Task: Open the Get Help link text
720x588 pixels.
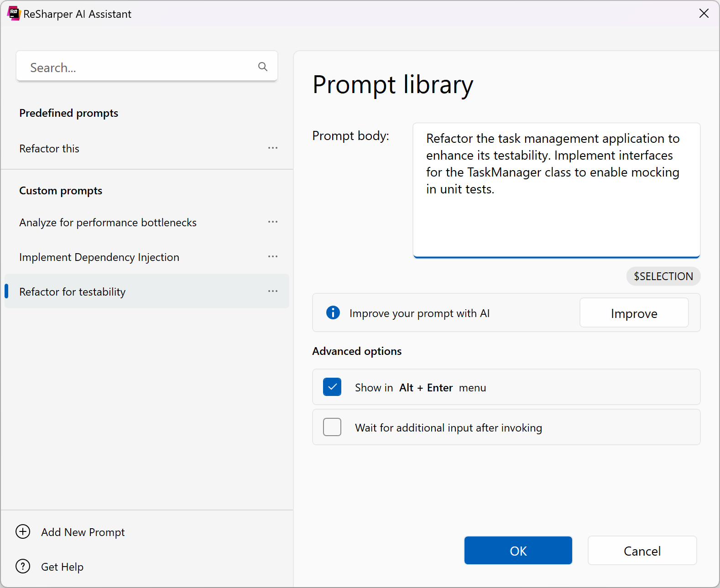Action: 63,567
